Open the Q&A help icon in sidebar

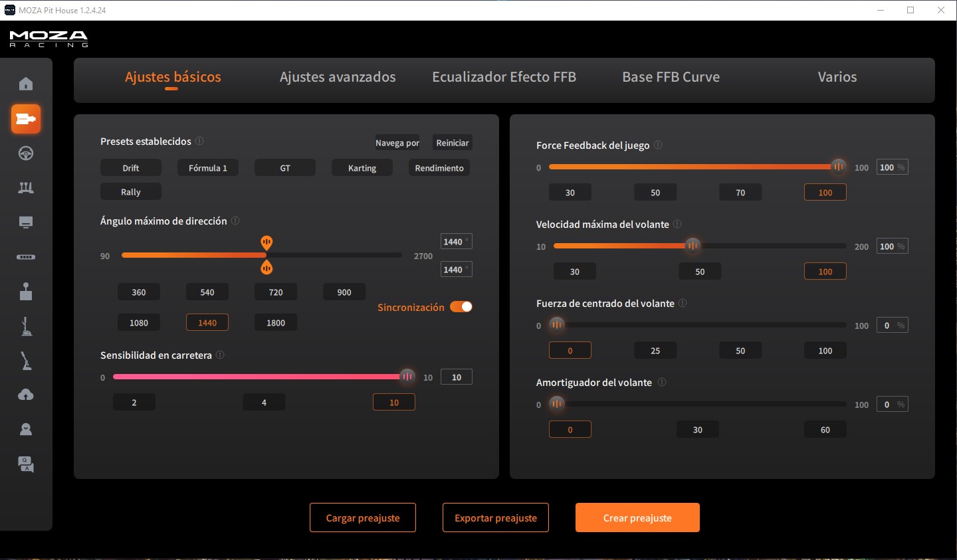pyautogui.click(x=26, y=464)
